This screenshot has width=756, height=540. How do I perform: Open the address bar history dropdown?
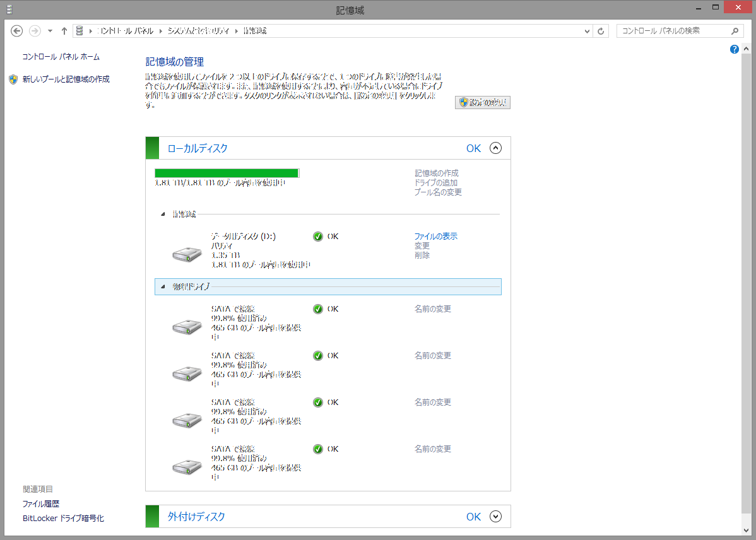click(587, 31)
